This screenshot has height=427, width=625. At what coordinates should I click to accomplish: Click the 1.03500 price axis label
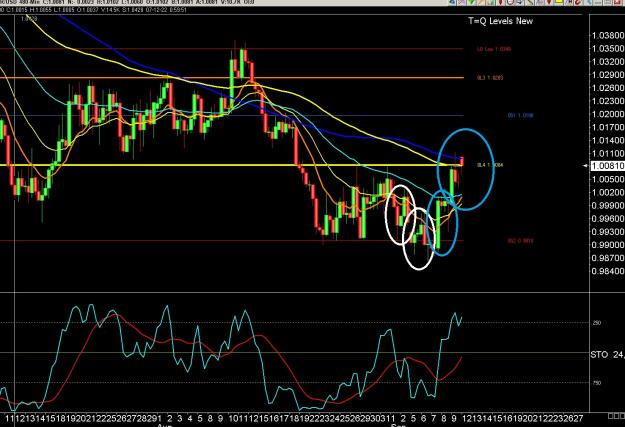[x=608, y=49]
